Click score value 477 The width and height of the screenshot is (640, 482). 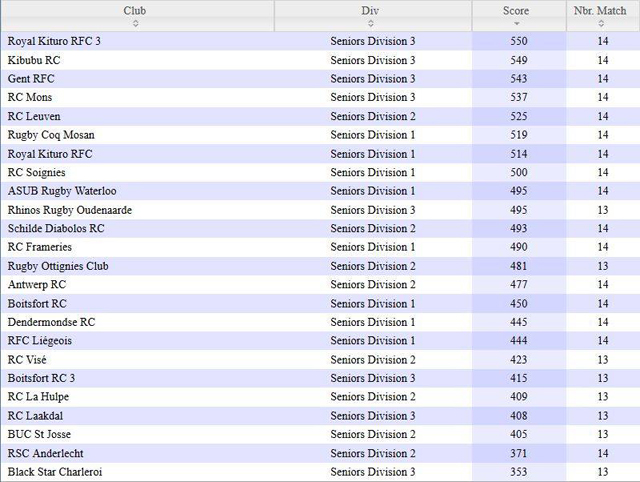519,284
